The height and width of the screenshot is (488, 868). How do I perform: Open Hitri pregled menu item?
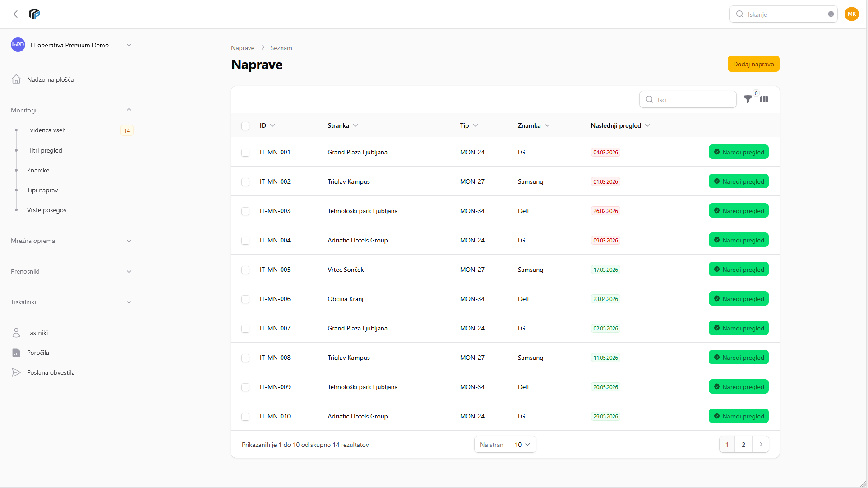[45, 150]
